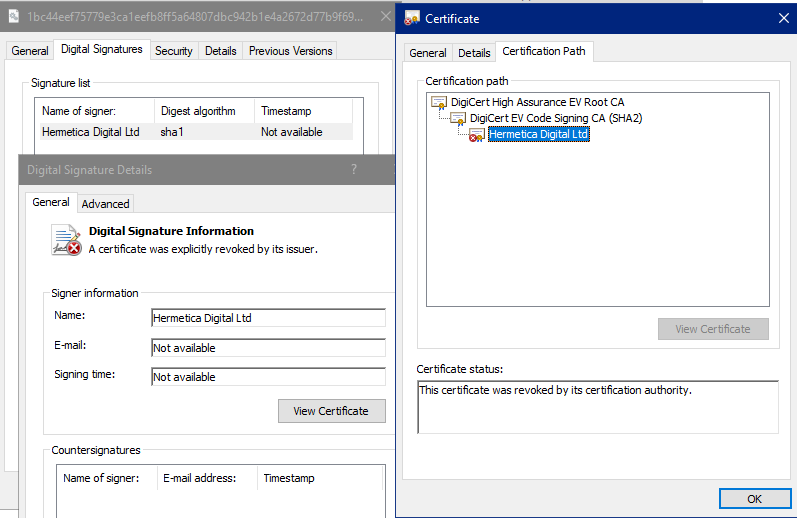Click the revoked Hermetica Digital Ltd certificate icon

(x=477, y=135)
